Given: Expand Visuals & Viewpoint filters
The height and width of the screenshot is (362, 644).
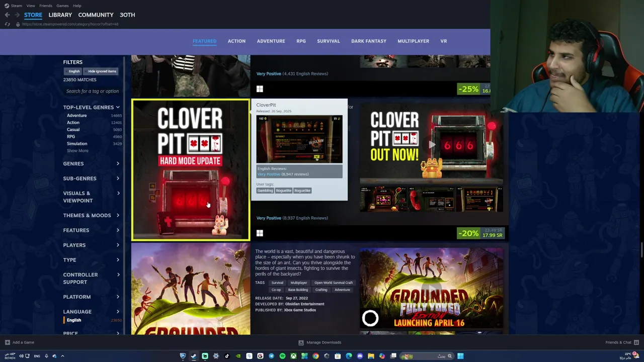Looking at the screenshot, I should pos(92,197).
